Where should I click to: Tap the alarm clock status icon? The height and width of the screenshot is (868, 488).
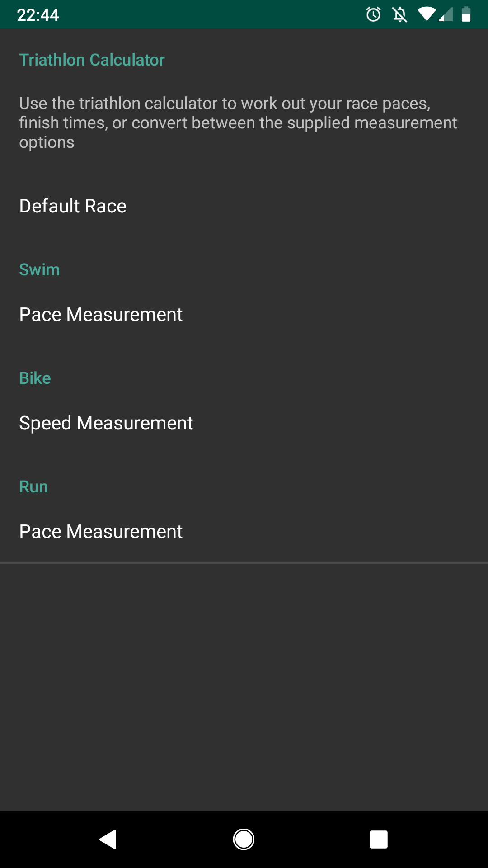(x=374, y=14)
